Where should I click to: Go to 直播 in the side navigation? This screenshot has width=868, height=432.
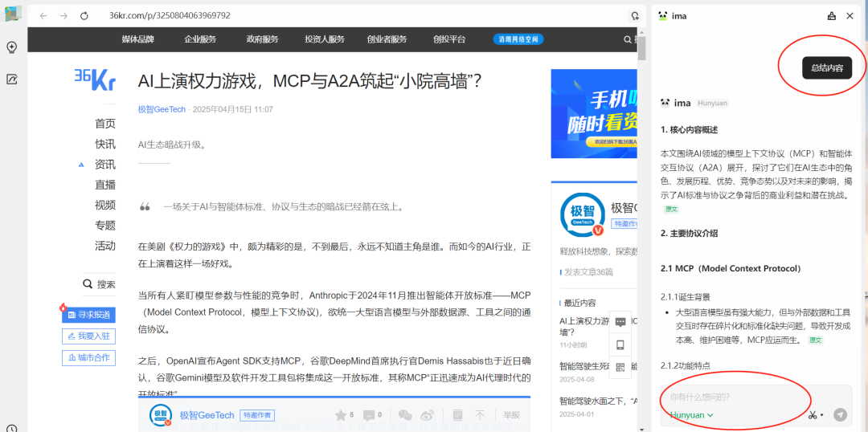105,185
